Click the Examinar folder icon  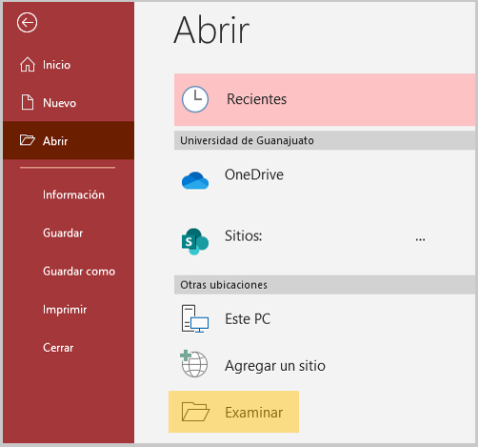pos(195,412)
